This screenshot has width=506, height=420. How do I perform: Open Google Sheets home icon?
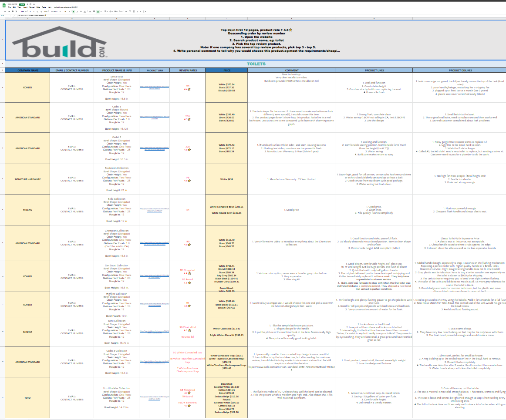click(x=4, y=6)
